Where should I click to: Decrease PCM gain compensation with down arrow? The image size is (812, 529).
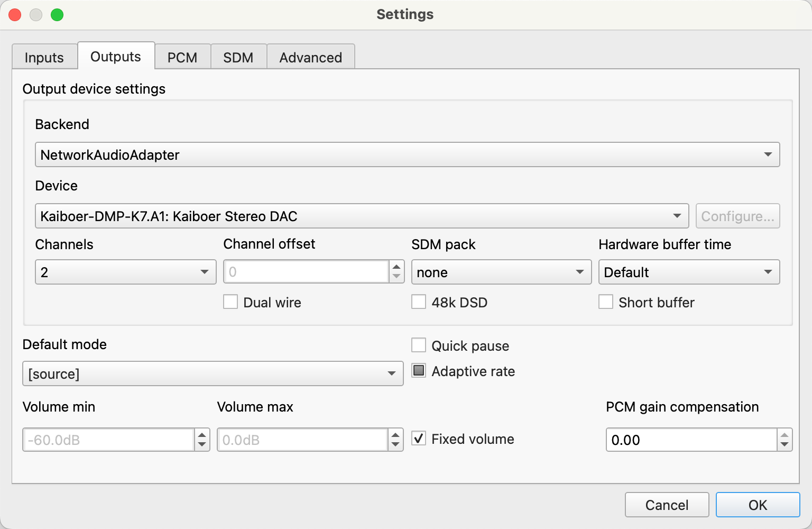[785, 445]
